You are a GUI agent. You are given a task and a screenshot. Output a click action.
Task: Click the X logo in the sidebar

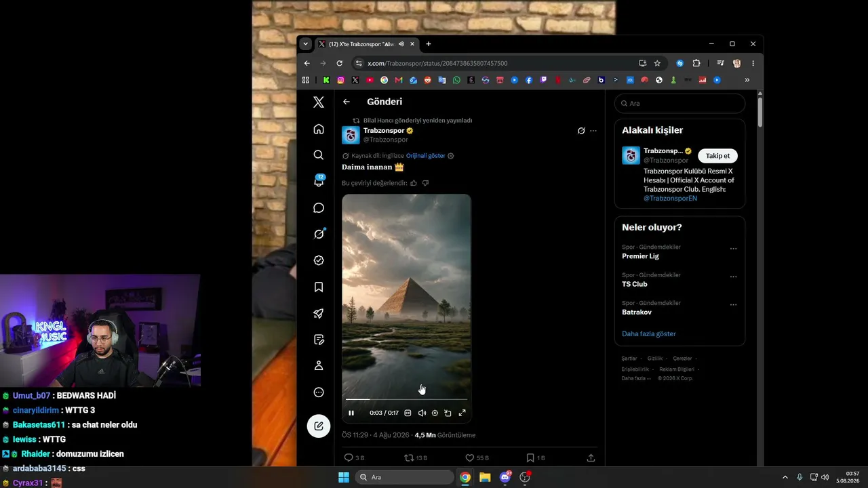coord(319,102)
